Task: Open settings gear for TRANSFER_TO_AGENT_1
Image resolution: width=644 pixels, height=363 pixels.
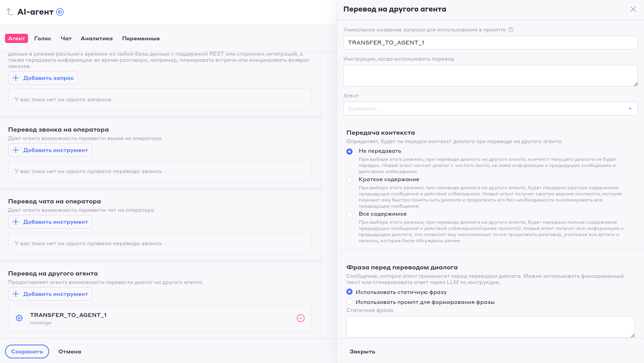Action: click(19, 318)
